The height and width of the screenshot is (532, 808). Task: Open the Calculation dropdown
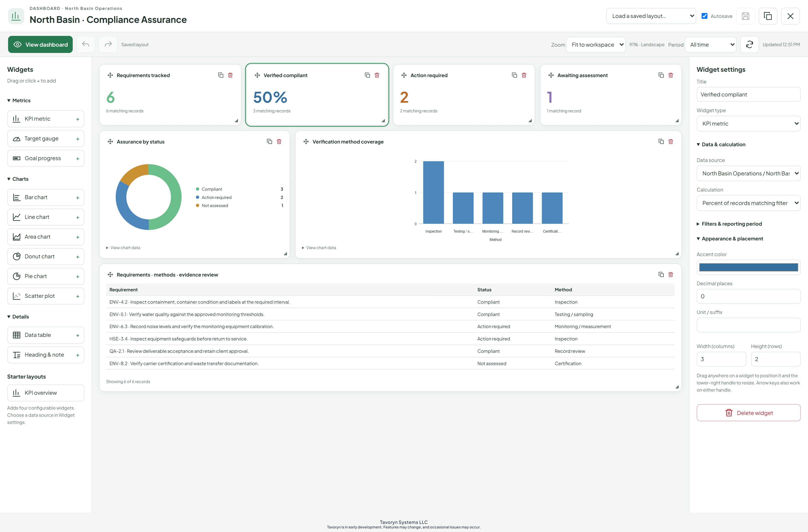748,203
